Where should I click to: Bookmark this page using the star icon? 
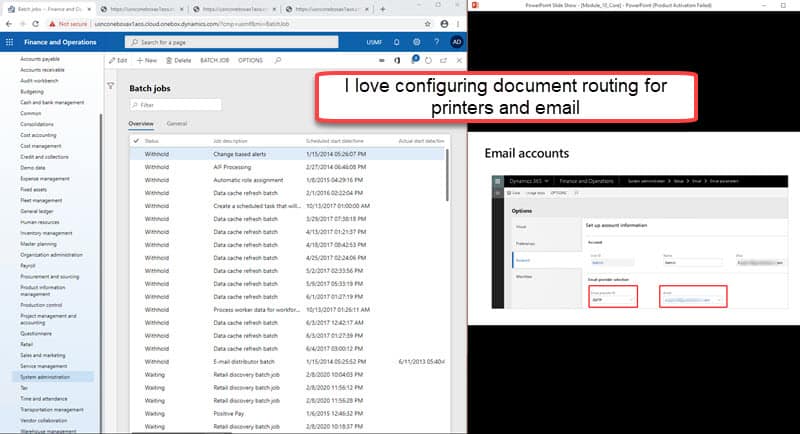pos(428,24)
